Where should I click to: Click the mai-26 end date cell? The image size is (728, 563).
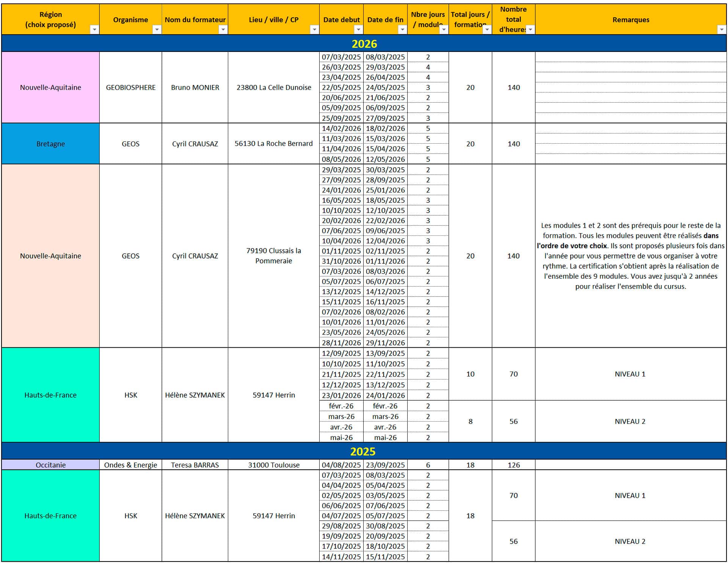(385, 438)
